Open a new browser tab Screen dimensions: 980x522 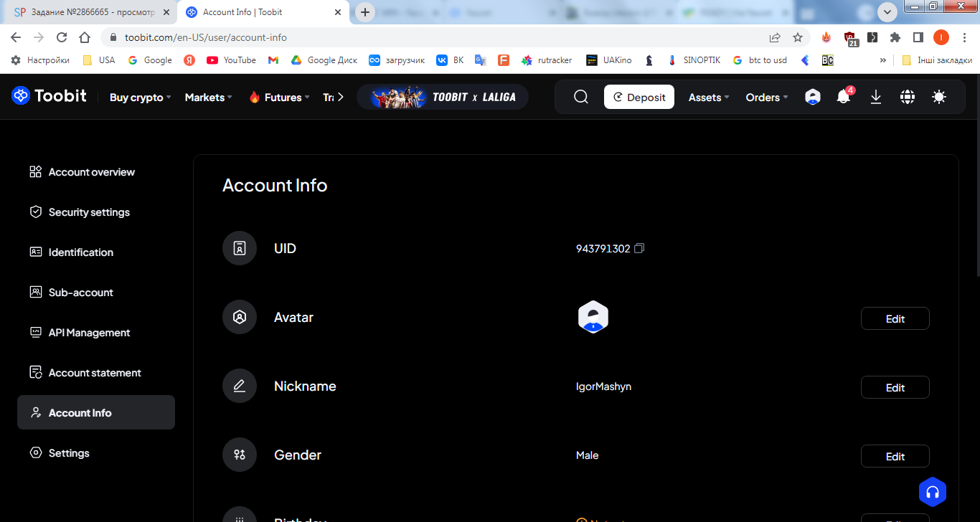point(365,12)
